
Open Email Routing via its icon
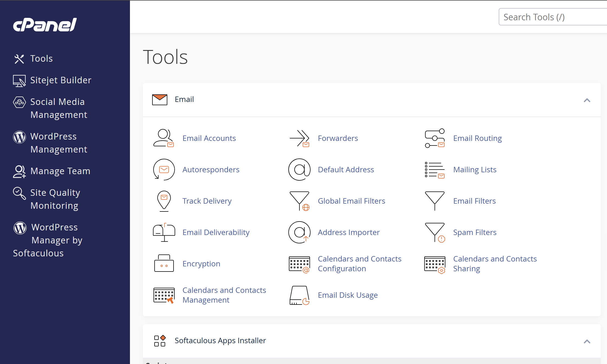tap(434, 138)
